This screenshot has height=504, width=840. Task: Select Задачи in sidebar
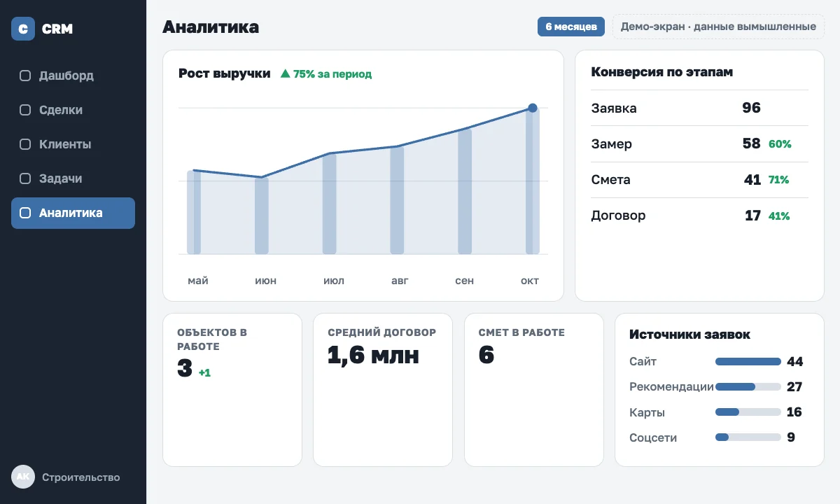[73, 178]
